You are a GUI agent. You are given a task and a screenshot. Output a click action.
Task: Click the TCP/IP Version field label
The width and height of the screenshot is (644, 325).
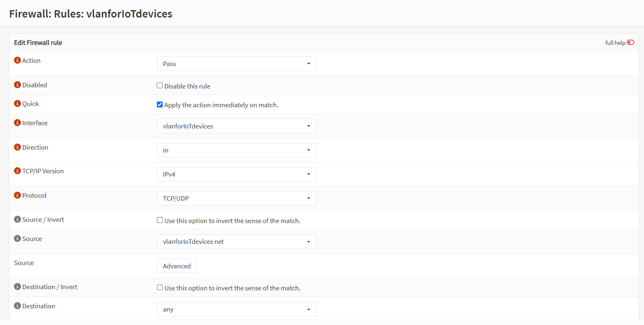(x=43, y=171)
